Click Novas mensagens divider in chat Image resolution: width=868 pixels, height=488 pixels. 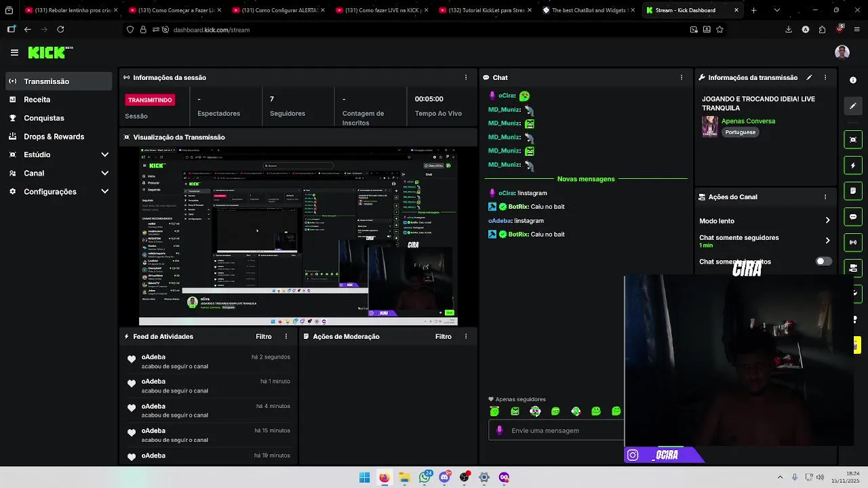pos(586,179)
